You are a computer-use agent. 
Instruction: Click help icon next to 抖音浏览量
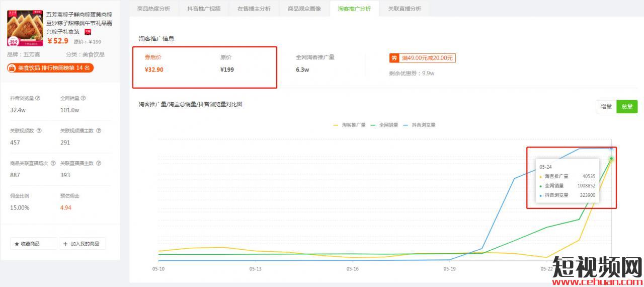click(x=38, y=98)
